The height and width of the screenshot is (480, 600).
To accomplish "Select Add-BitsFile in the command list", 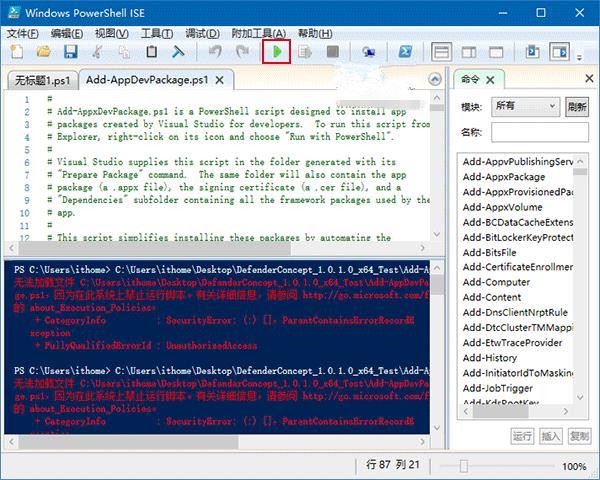I will 489,253.
